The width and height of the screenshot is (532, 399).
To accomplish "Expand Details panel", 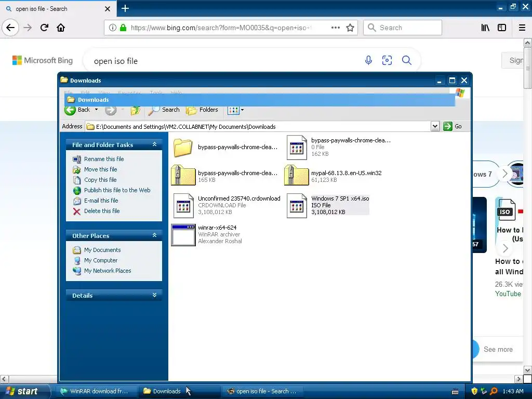I will (x=154, y=295).
